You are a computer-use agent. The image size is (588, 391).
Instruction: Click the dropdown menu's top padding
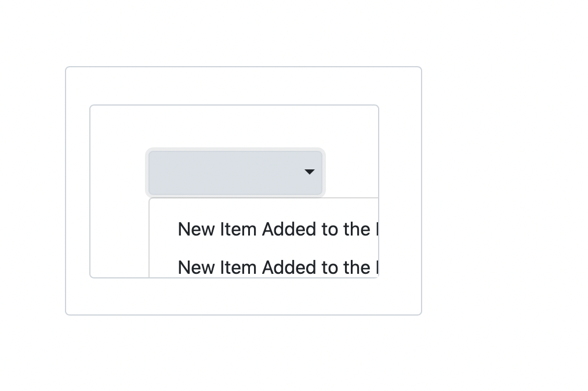(x=261, y=205)
